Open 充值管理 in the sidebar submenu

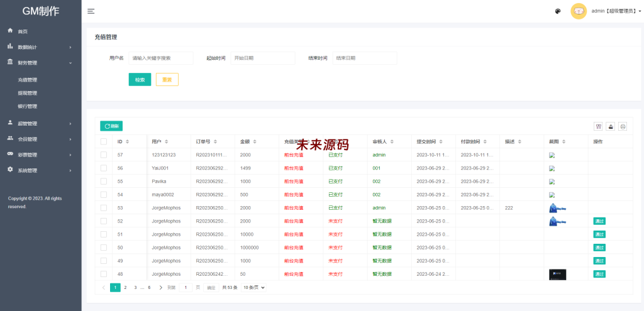click(28, 80)
